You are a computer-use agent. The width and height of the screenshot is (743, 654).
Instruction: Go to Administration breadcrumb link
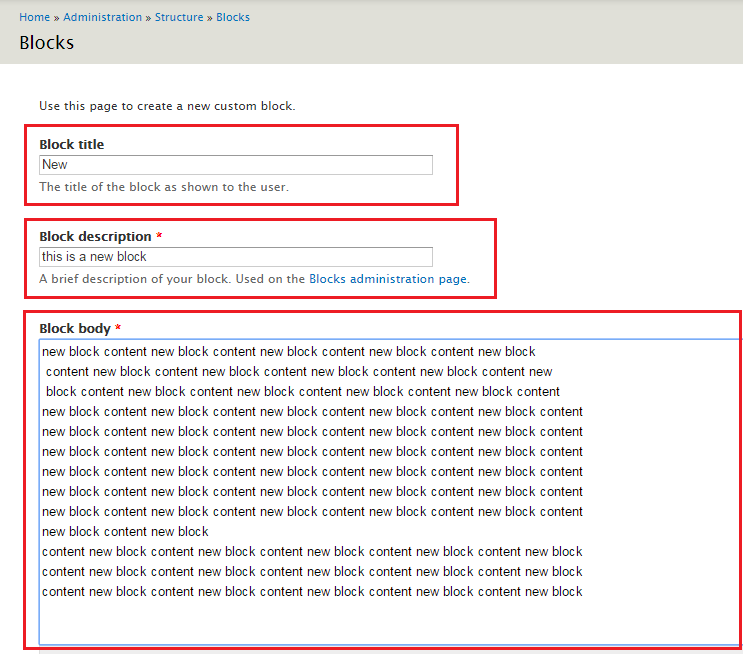pos(102,17)
